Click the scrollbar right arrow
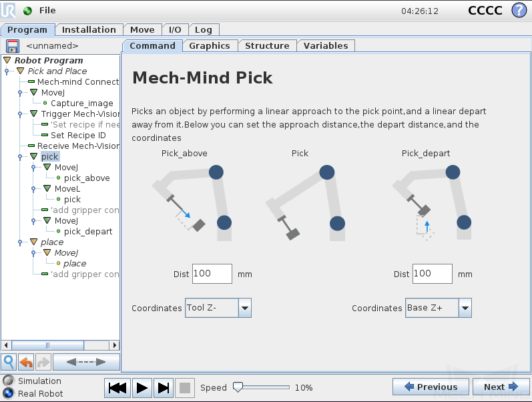 [115, 345]
